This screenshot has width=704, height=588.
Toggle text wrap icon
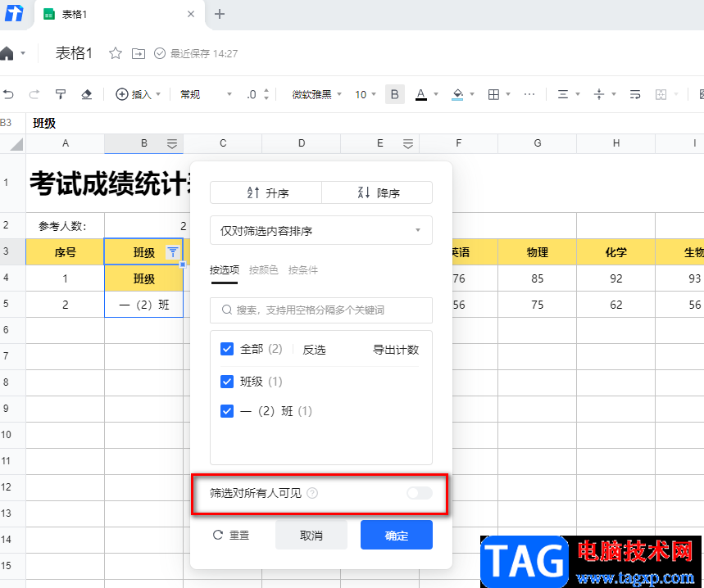coord(635,94)
